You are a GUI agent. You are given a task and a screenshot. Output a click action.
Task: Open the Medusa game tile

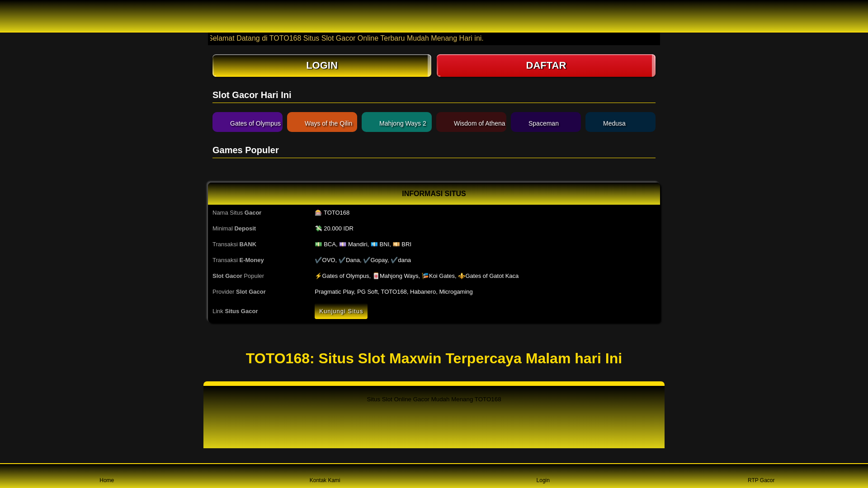[620, 122]
